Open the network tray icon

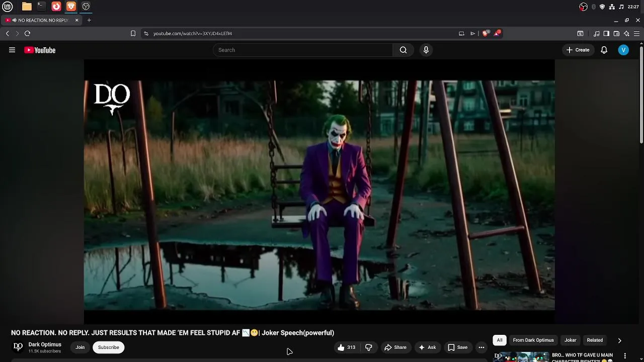pos(612,7)
